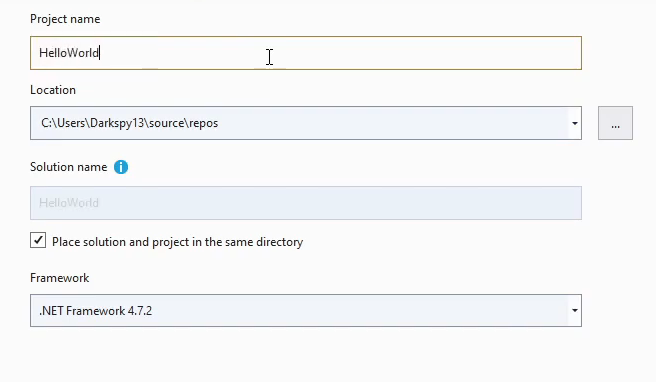Click the 'Solution name' label
Image resolution: width=656 pixels, height=382 pixels.
click(x=69, y=167)
